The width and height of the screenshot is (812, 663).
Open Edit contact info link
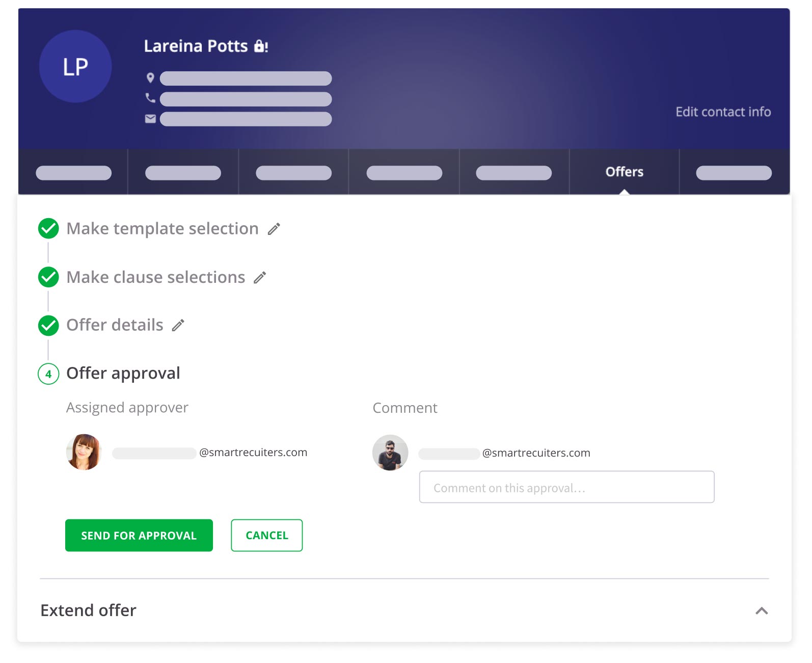point(723,112)
